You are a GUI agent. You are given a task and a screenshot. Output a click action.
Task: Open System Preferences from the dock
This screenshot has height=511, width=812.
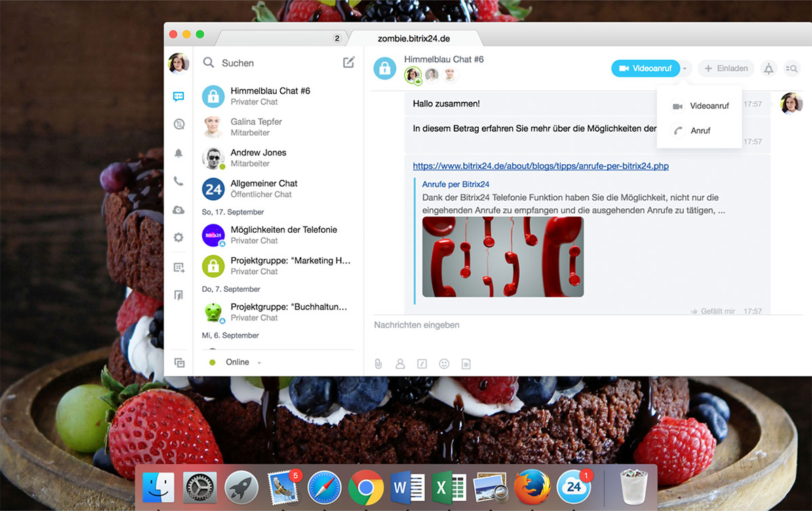[200, 488]
